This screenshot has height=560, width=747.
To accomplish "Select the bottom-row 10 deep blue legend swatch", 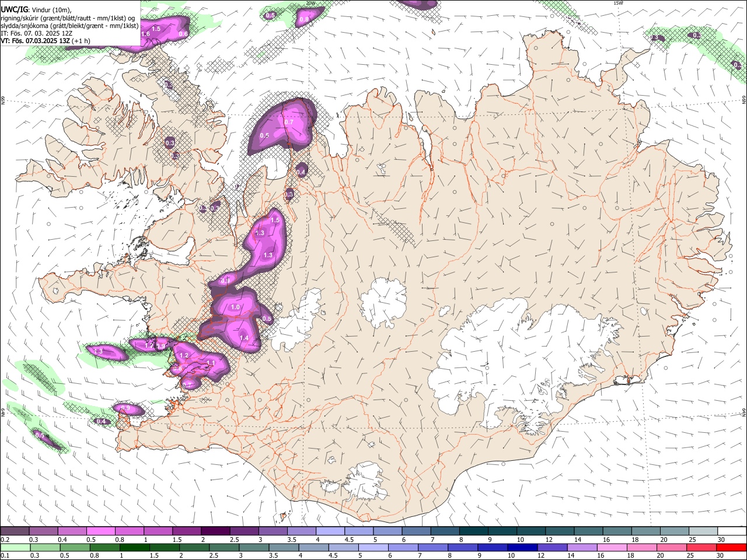I will click(523, 547).
